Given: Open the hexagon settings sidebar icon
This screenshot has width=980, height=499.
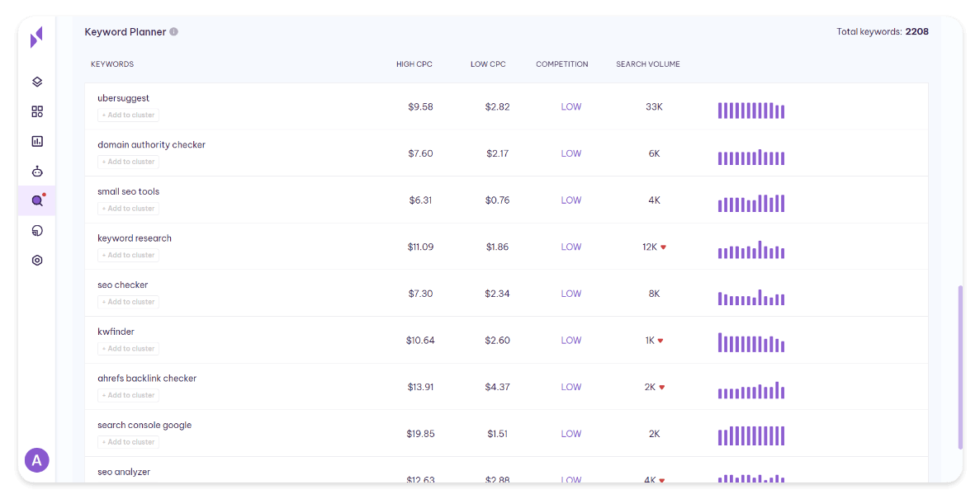Looking at the screenshot, I should [x=37, y=260].
